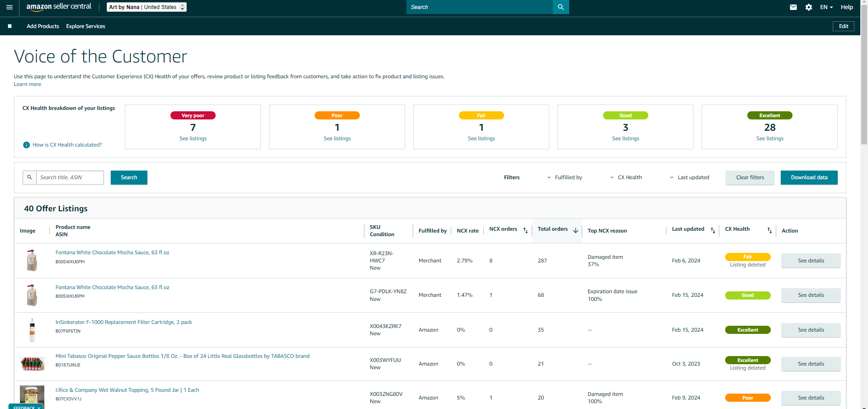Click Fontana thumbnail in G7-PDLK-YN8Z row
The width and height of the screenshot is (868, 409).
[32, 295]
